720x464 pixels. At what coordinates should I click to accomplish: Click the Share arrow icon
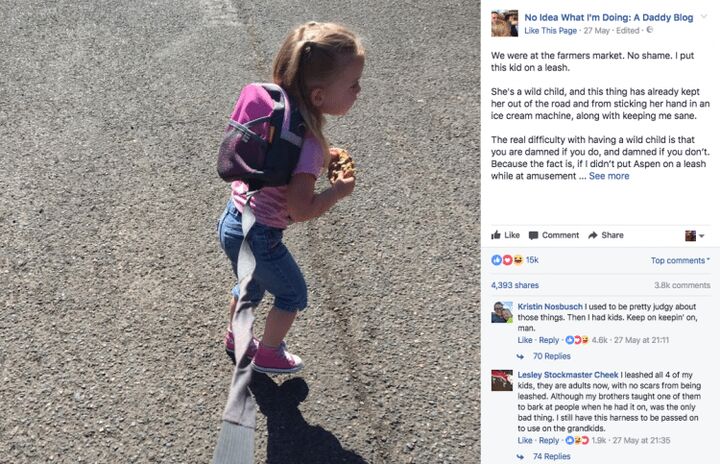[593, 235]
